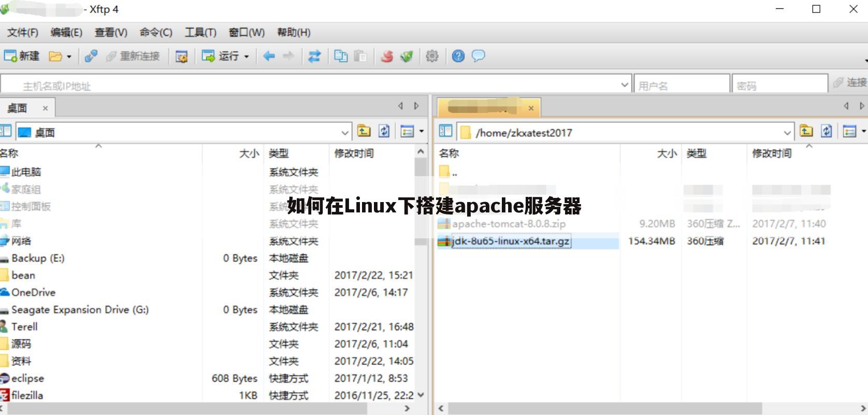Open help via the blue question mark icon

458,56
